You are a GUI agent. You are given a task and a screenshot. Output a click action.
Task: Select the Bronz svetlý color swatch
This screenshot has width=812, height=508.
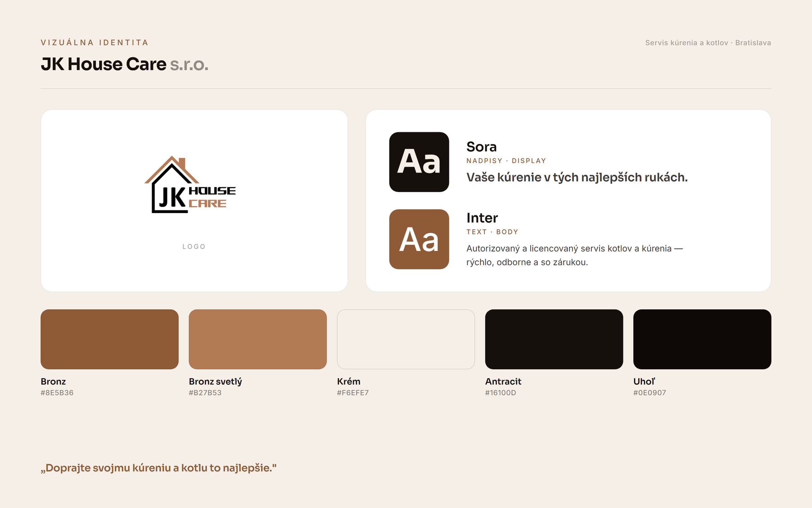tap(258, 339)
